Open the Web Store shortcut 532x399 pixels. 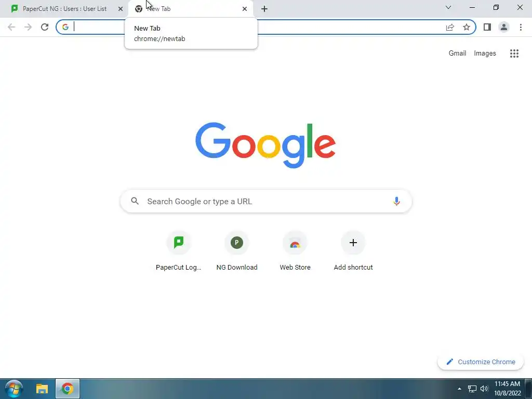295,251
